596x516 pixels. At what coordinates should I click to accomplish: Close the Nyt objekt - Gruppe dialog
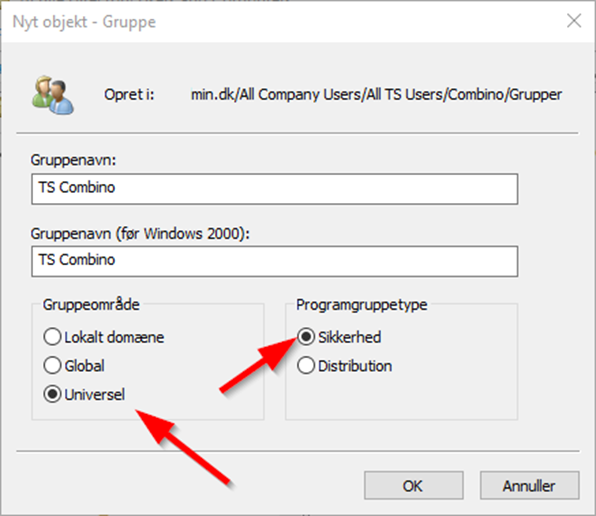(574, 21)
